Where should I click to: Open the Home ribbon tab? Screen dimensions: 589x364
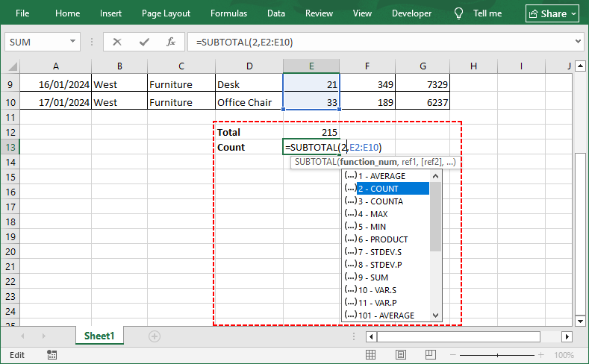coord(68,13)
